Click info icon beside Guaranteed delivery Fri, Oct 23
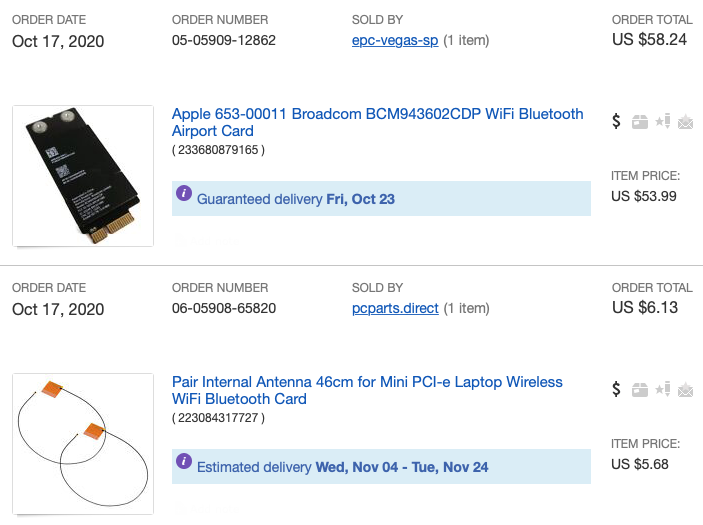The height and width of the screenshot is (525, 703). [184, 193]
